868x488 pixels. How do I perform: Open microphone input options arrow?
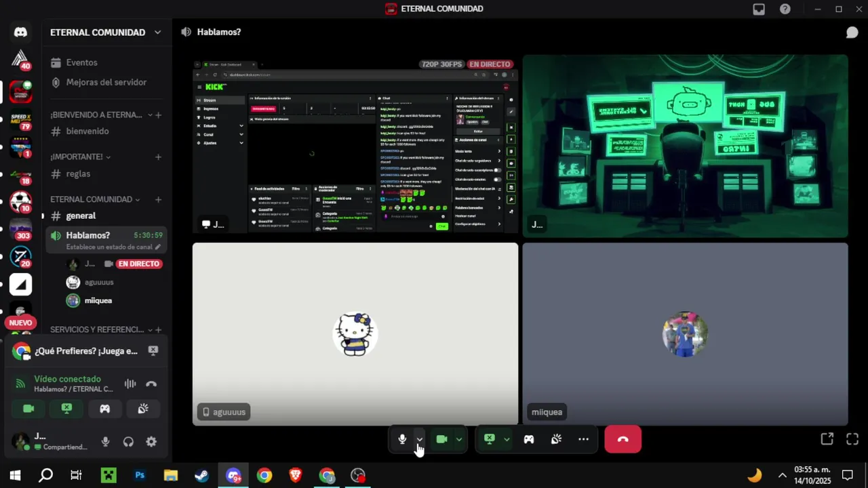(x=419, y=439)
